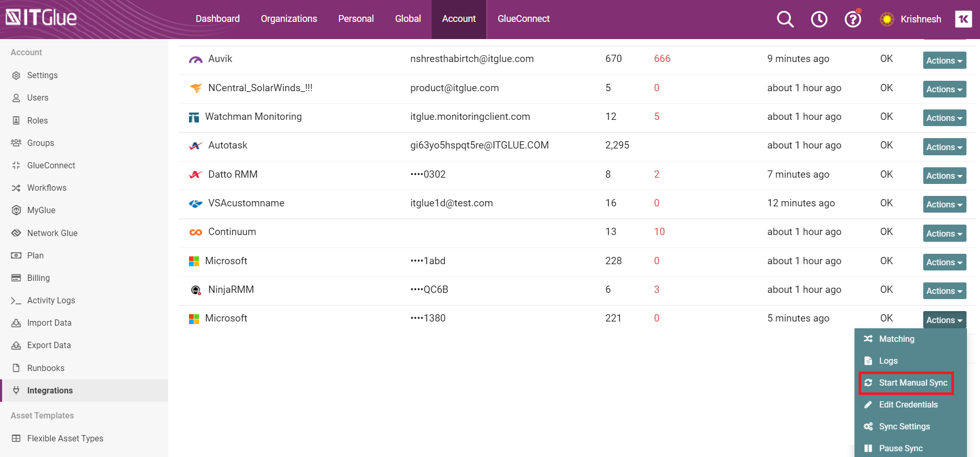
Task: Click the Microsoft logo in the 1abd row
Action: click(194, 261)
